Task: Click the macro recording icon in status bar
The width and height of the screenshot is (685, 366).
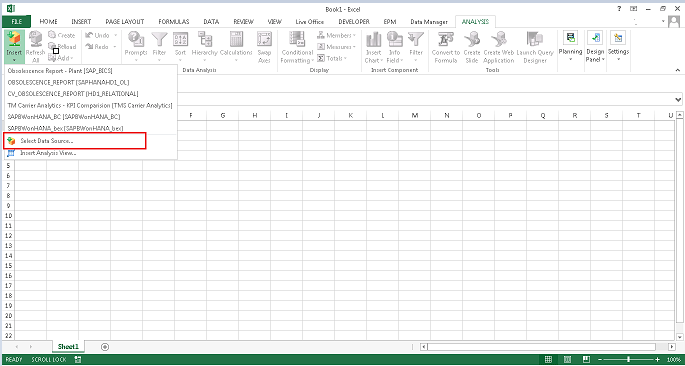Action: (78, 359)
